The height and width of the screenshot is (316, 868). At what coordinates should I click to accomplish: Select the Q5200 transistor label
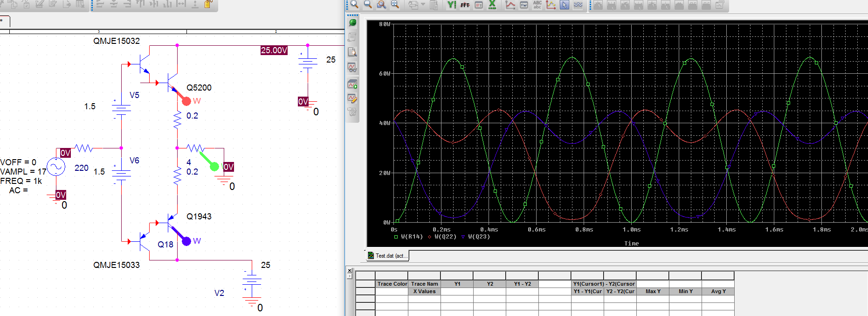pos(199,88)
